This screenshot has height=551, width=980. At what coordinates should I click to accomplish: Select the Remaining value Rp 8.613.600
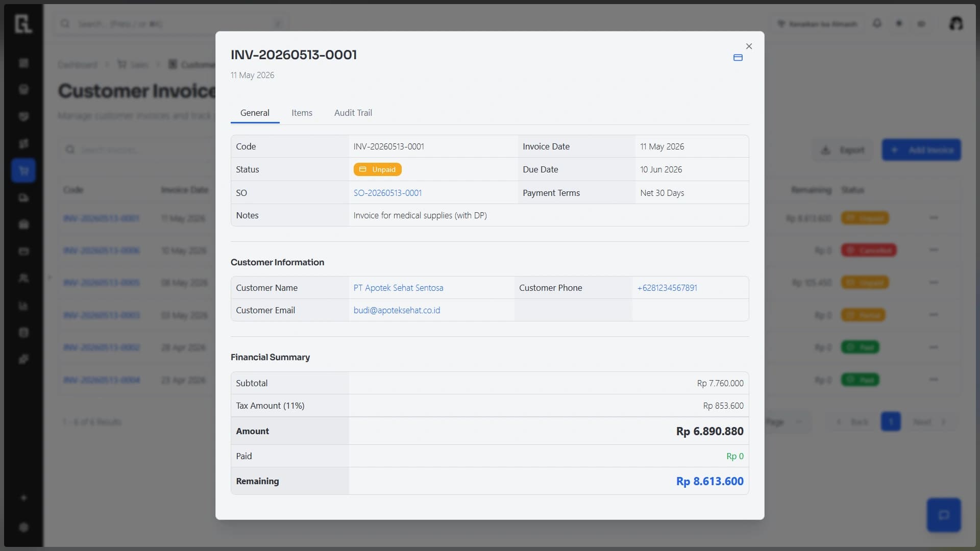click(709, 481)
